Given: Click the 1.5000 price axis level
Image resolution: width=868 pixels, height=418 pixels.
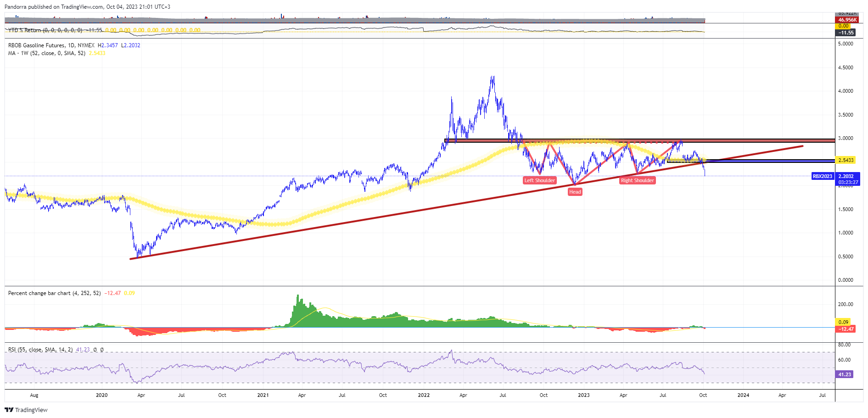Looking at the screenshot, I should point(846,209).
